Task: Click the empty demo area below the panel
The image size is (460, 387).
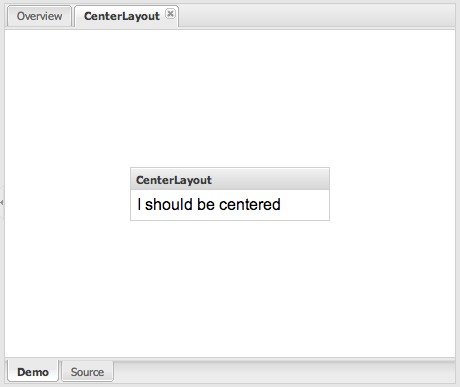Action: (230, 288)
